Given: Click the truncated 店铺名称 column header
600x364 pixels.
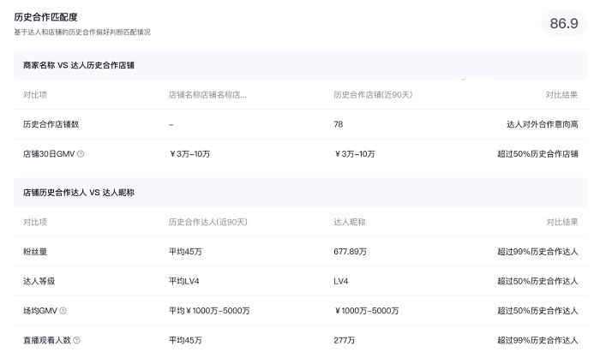Looking at the screenshot, I should pos(207,94).
